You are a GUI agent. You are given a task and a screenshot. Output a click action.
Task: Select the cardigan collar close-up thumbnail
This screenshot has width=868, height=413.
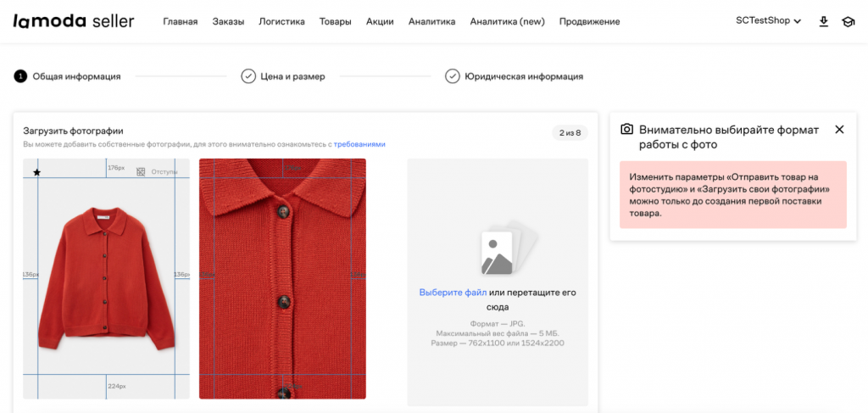coord(282,280)
